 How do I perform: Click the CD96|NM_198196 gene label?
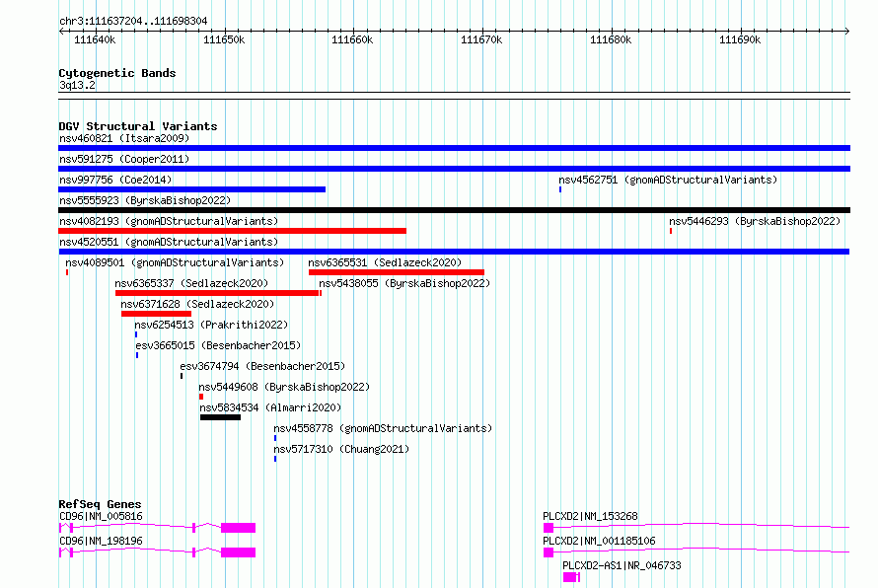coord(101,541)
